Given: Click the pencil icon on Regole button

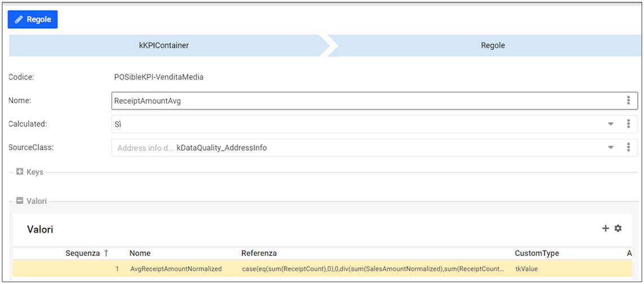Looking at the screenshot, I should click(19, 20).
